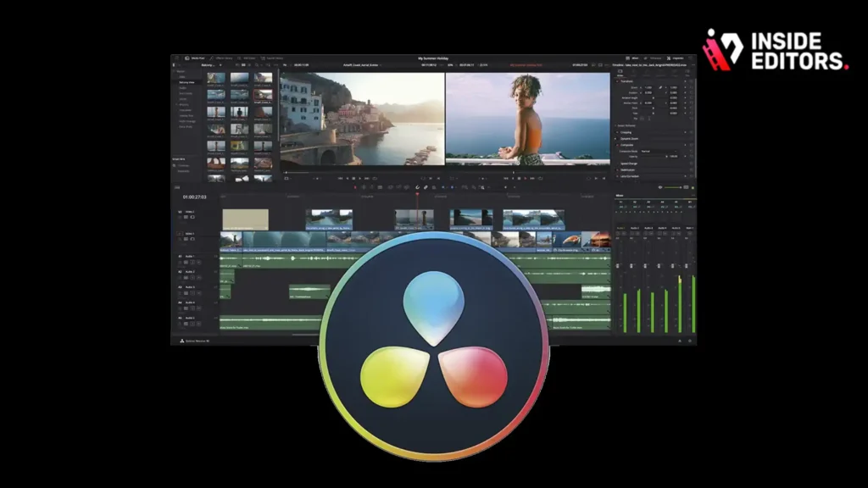868x488 pixels.
Task: Play reverse in the source viewer
Action: tap(347, 178)
